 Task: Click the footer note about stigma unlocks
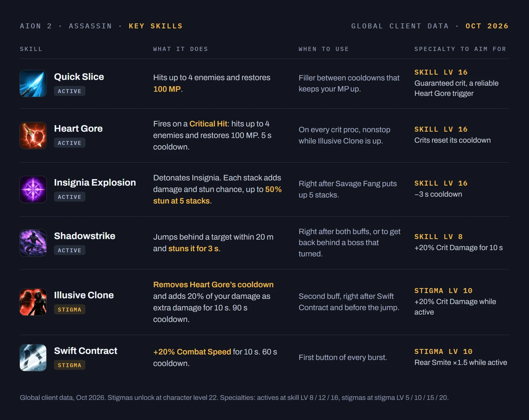pyautogui.click(x=234, y=398)
